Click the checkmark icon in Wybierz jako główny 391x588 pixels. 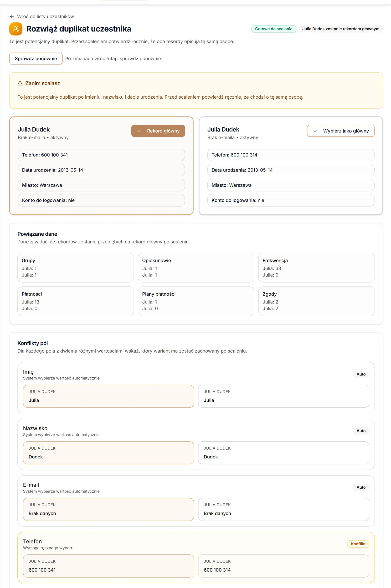(315, 131)
